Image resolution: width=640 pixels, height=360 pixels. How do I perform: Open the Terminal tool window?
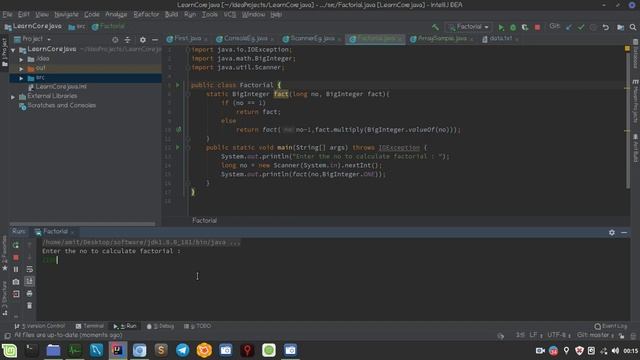click(90, 326)
